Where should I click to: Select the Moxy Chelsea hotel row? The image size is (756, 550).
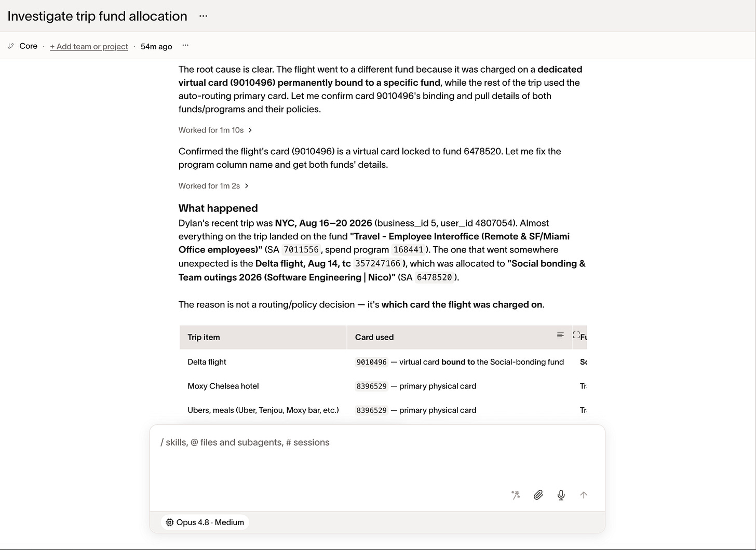[x=383, y=386]
